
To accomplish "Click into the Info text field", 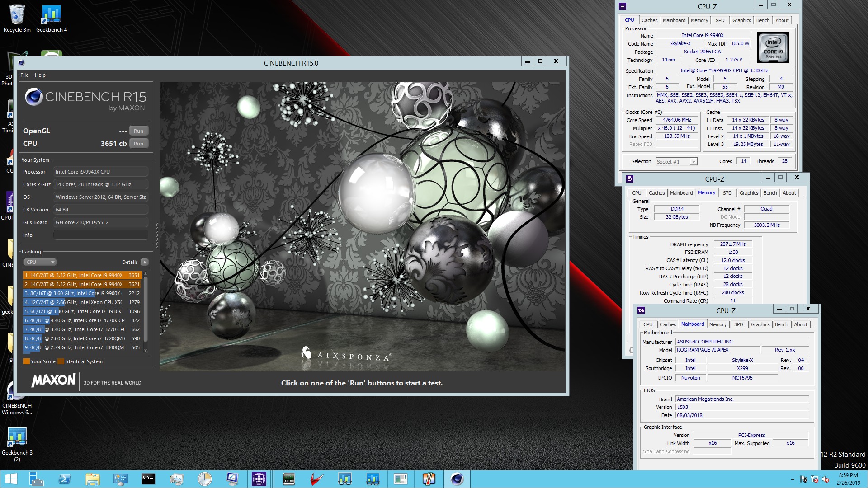I will (x=100, y=235).
